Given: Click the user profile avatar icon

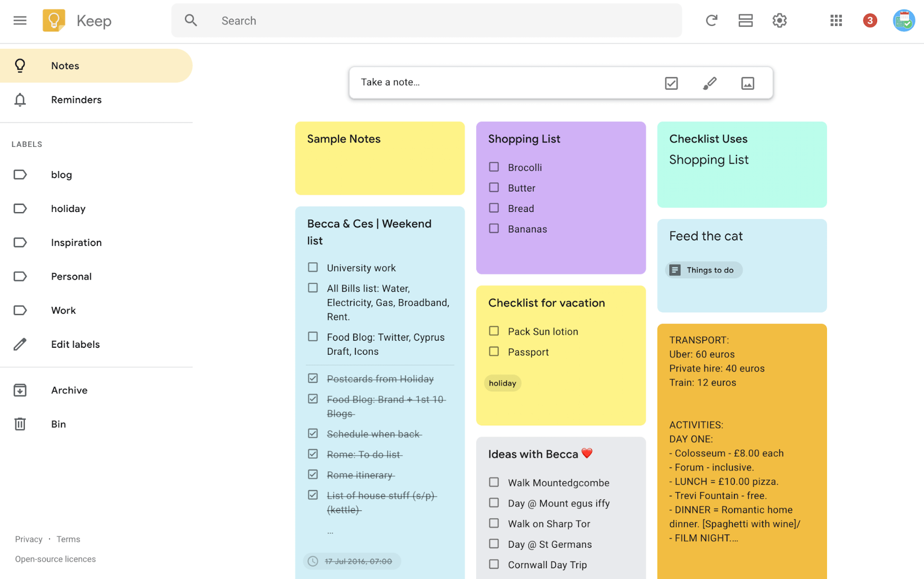Looking at the screenshot, I should 903,19.
